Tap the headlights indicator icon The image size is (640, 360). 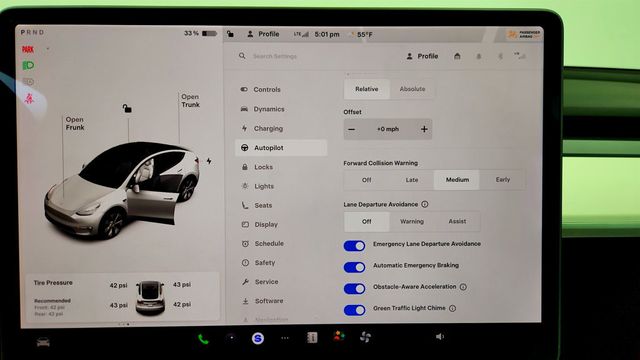click(28, 65)
